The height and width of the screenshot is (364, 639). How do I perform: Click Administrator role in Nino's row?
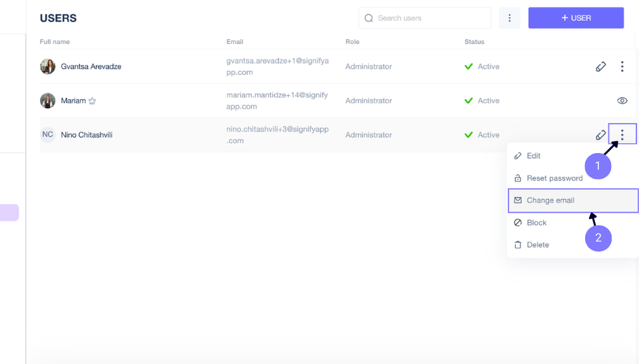point(368,135)
